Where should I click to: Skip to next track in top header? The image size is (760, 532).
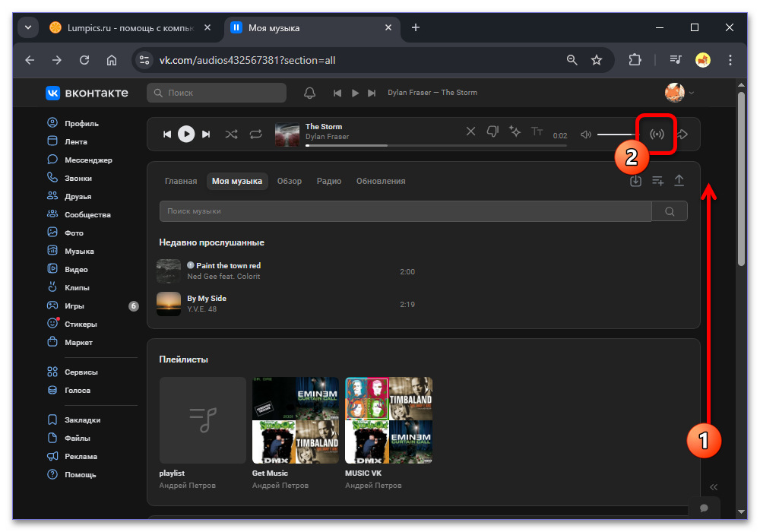tap(372, 93)
